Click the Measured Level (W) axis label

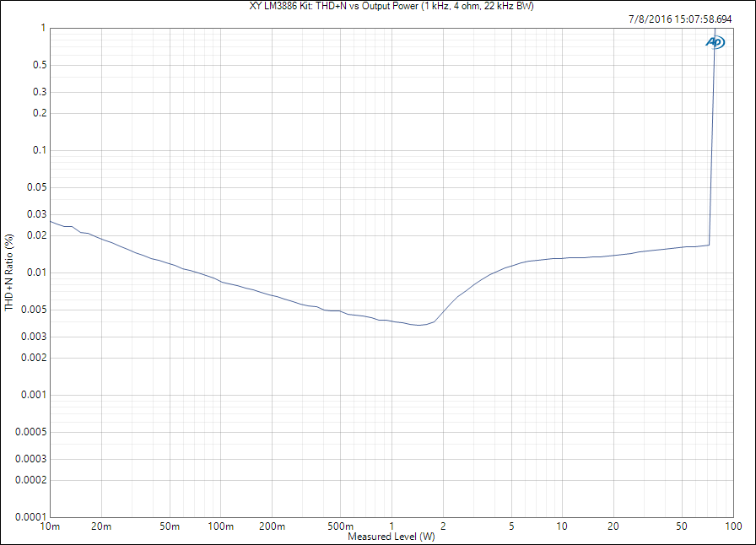pyautogui.click(x=391, y=537)
